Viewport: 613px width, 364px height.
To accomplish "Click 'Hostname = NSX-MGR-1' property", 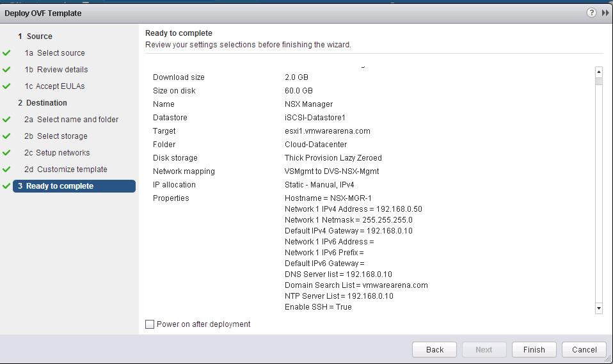I will 328,198.
